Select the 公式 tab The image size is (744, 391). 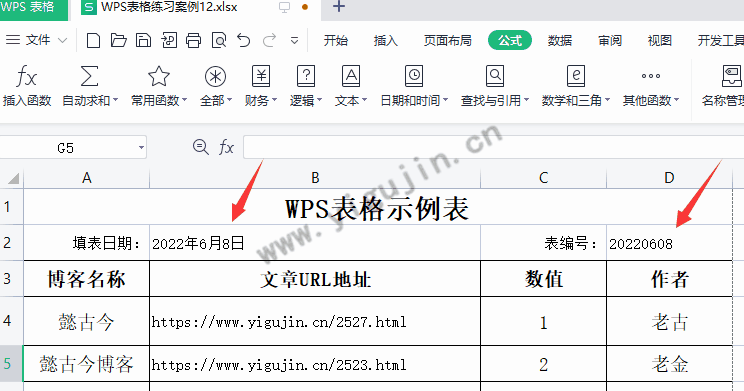click(x=510, y=40)
